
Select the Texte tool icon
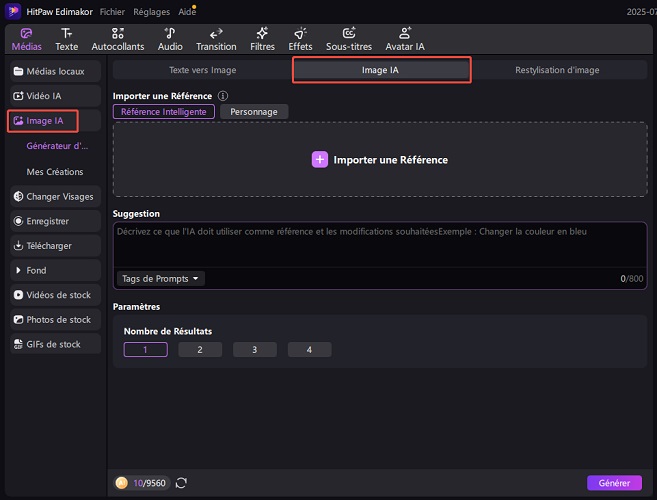[66, 33]
